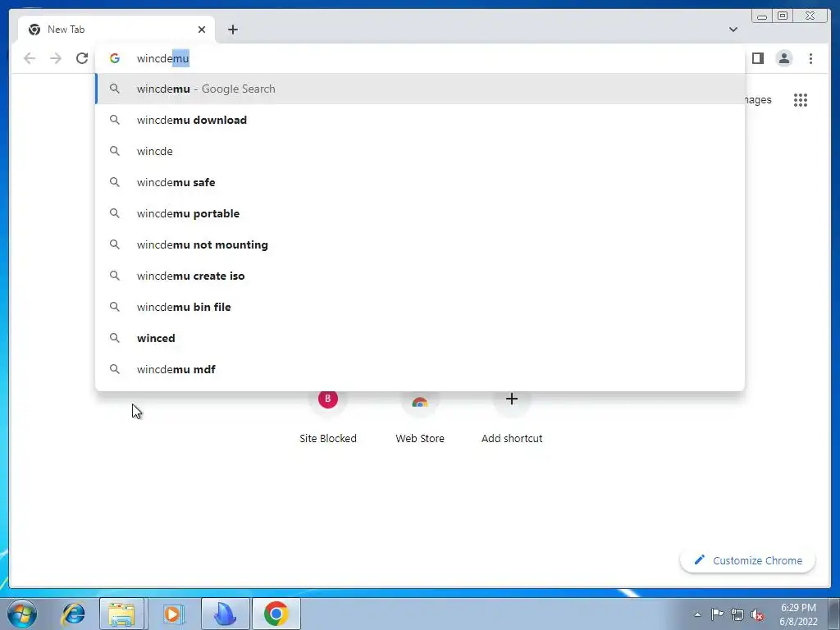Open Windows Explorer folder on taskbar
Viewport: 840px width, 630px height.
(x=121, y=614)
